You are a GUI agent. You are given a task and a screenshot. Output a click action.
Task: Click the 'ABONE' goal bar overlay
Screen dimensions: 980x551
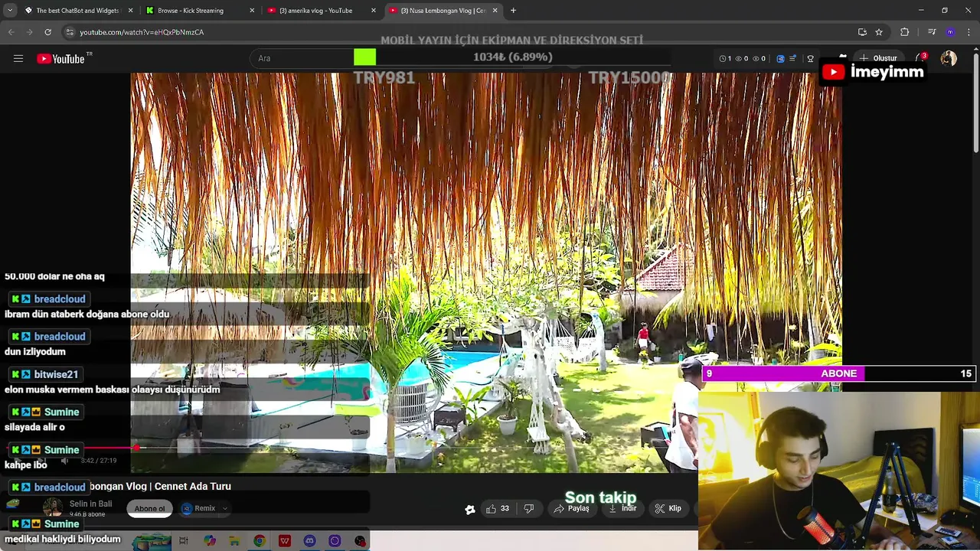839,373
